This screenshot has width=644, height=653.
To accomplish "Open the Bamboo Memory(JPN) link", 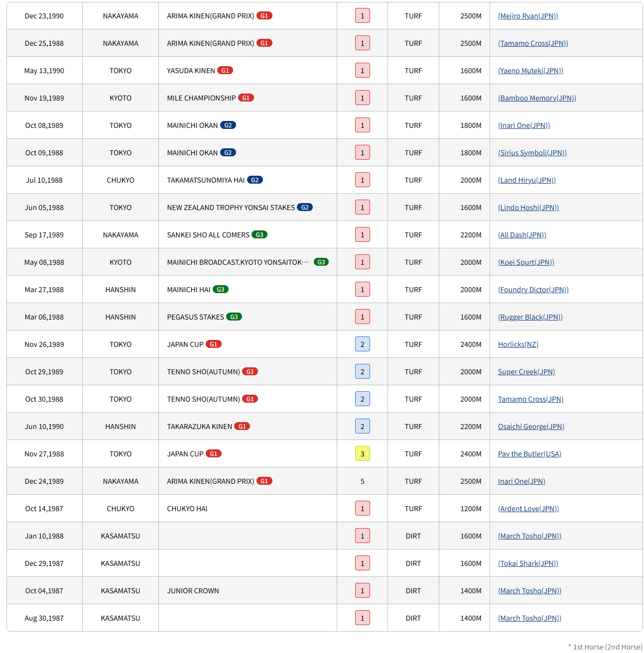I will pos(537,98).
